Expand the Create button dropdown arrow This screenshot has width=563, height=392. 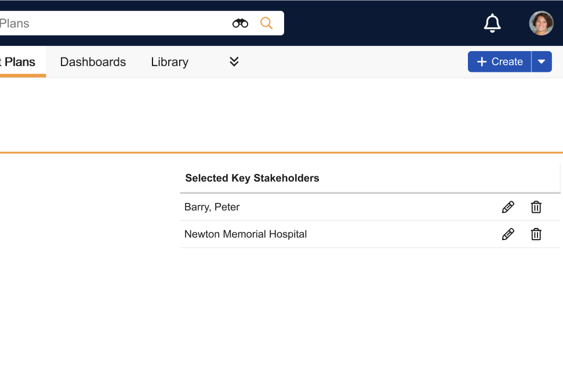click(542, 62)
